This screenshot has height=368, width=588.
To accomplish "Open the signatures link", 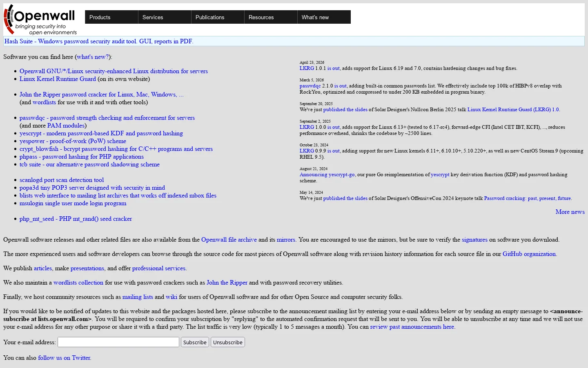I will 474,240.
